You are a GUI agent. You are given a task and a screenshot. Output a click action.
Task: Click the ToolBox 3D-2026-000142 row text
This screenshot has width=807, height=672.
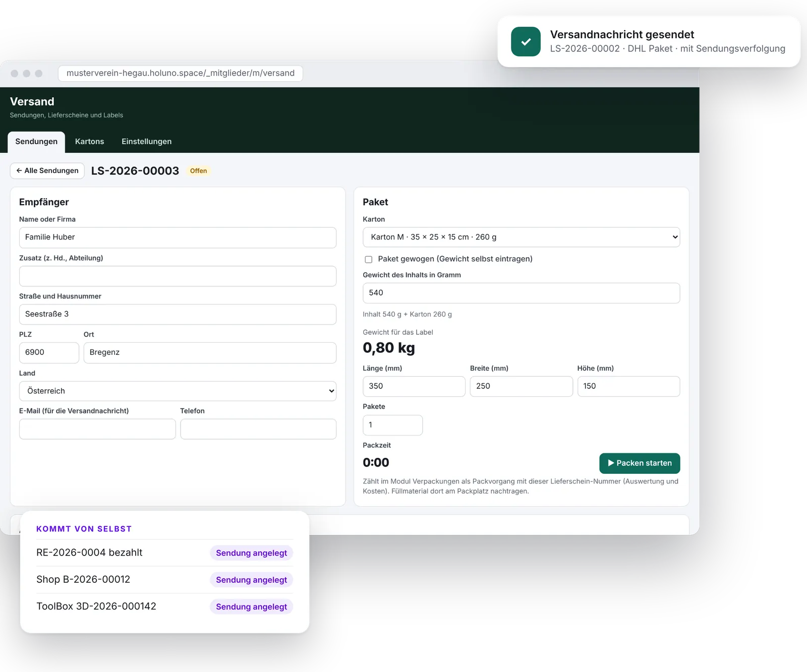click(x=96, y=606)
